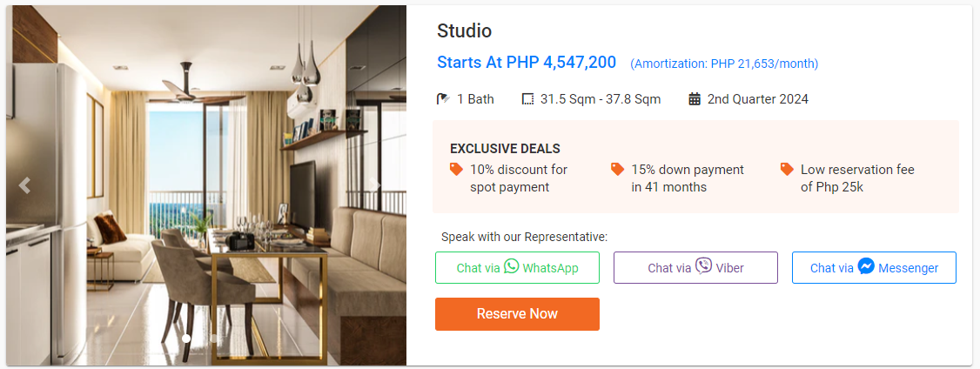Viewport: 980px width, 369px height.
Task: Click the tag icon for low reservation fee
Action: [x=787, y=170]
